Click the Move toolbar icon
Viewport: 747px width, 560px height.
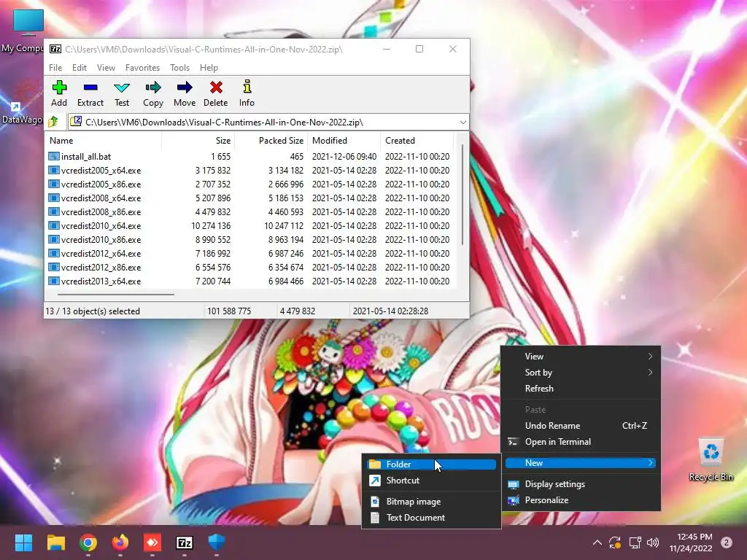point(185,87)
